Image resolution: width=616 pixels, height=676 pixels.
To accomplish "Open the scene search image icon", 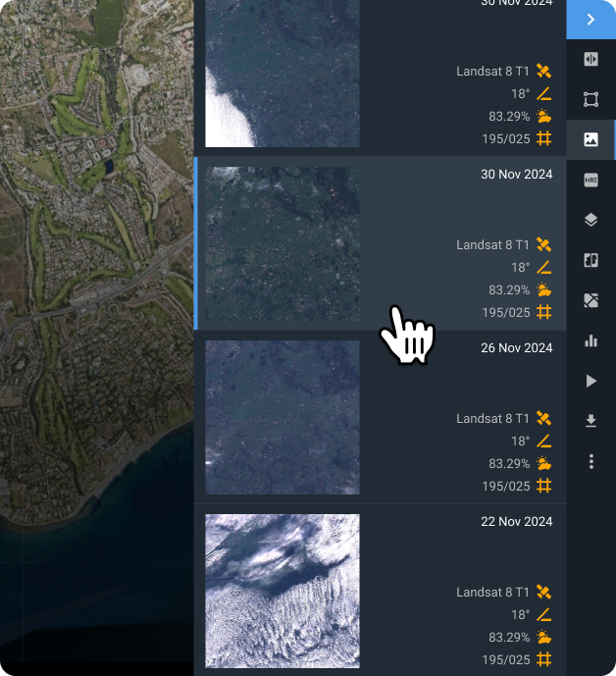I will pos(591,139).
